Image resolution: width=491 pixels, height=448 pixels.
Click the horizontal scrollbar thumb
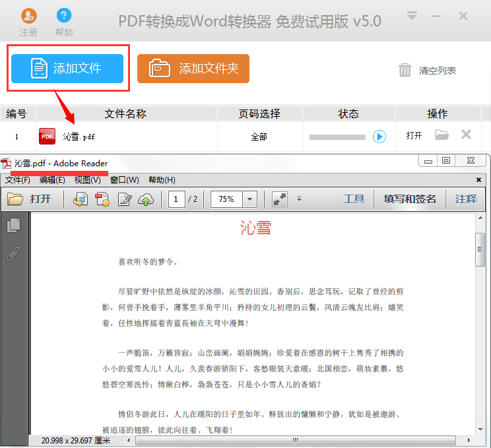[x=295, y=440]
